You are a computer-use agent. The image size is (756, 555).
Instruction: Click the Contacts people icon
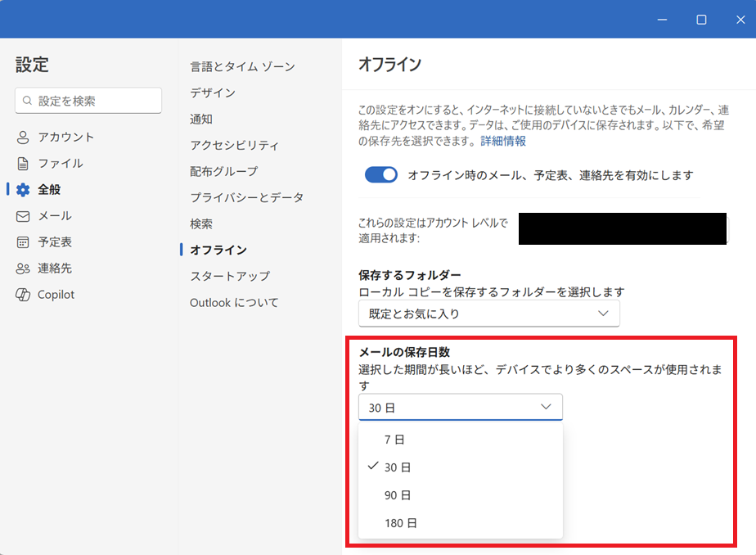point(23,268)
